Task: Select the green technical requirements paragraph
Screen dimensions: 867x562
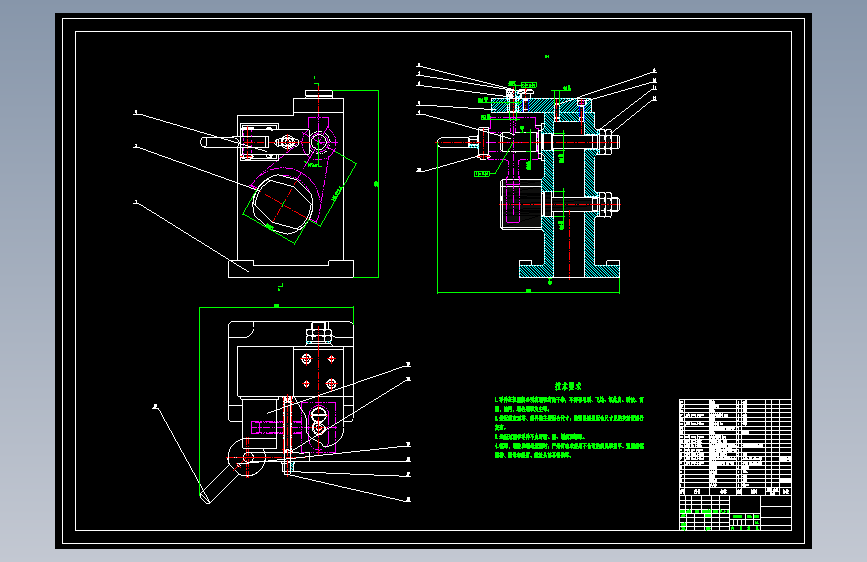Action: click(569, 427)
